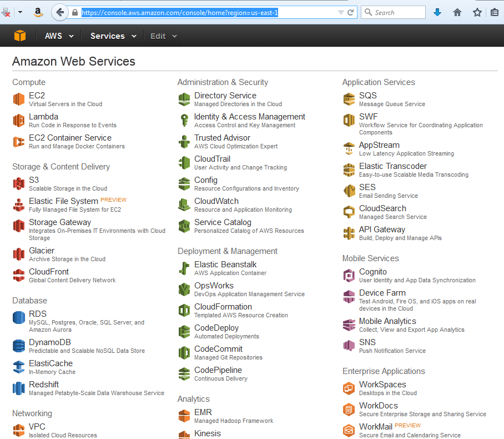Click the SNS icon

coord(349,346)
